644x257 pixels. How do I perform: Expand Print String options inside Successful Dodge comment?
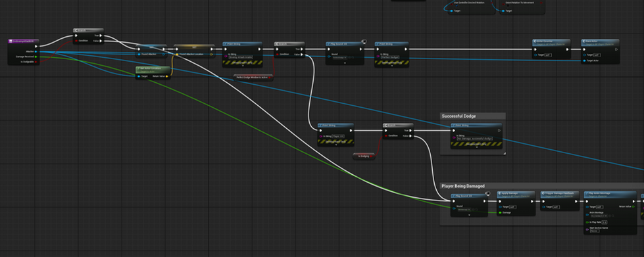click(476, 147)
